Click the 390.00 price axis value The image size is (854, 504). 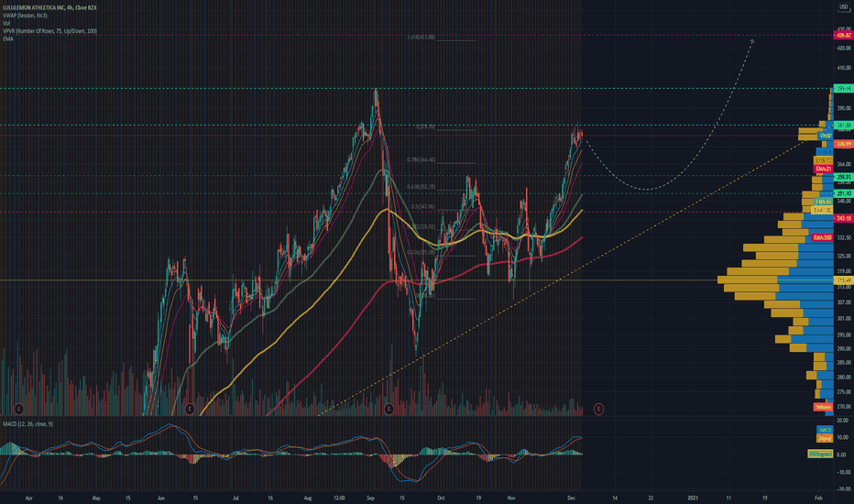845,108
